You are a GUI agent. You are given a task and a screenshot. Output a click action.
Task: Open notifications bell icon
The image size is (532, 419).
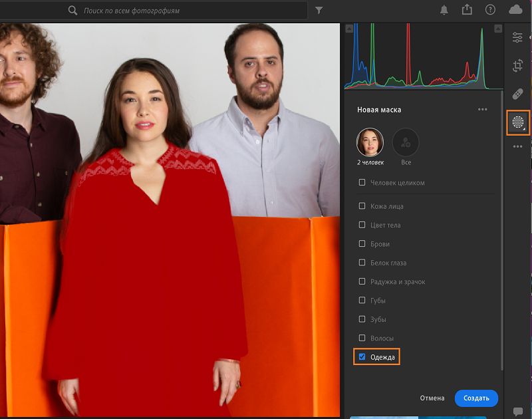(444, 10)
